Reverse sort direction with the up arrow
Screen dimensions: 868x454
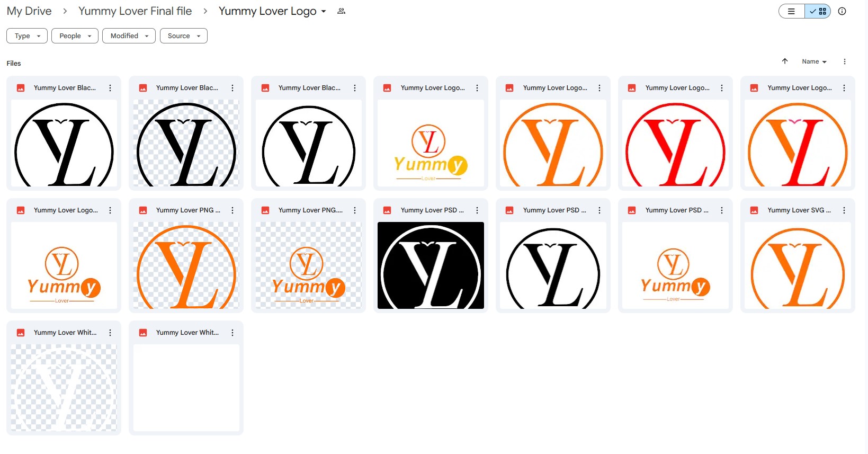785,61
